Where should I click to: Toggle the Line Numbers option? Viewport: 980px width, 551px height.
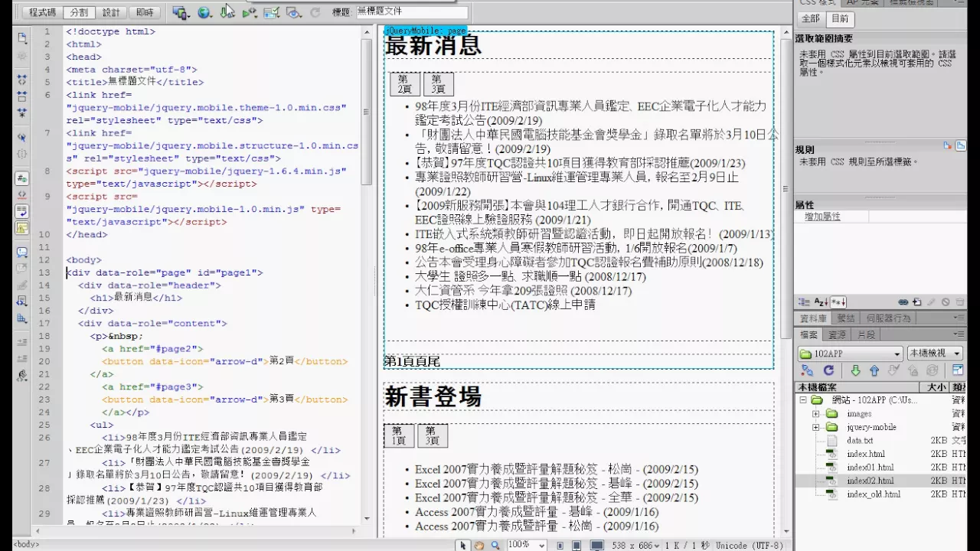[x=22, y=178]
